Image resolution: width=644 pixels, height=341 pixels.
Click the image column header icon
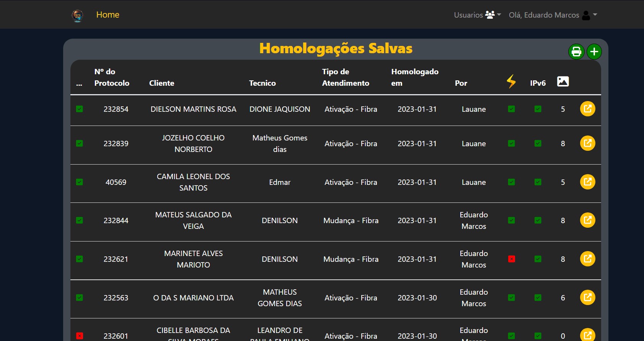[x=563, y=82]
